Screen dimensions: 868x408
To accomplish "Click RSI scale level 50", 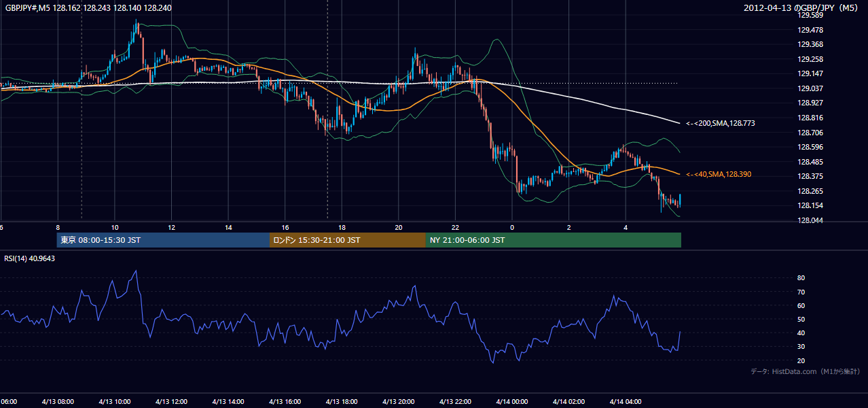I will click(x=801, y=319).
